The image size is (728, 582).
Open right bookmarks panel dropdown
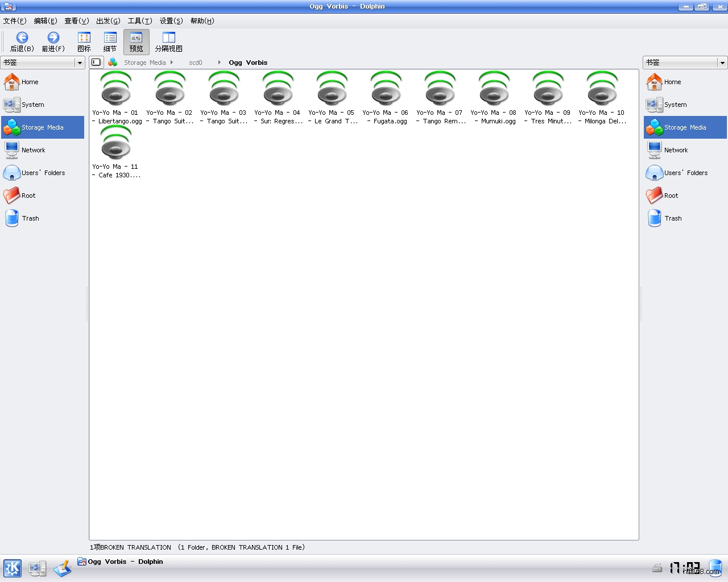click(722, 63)
